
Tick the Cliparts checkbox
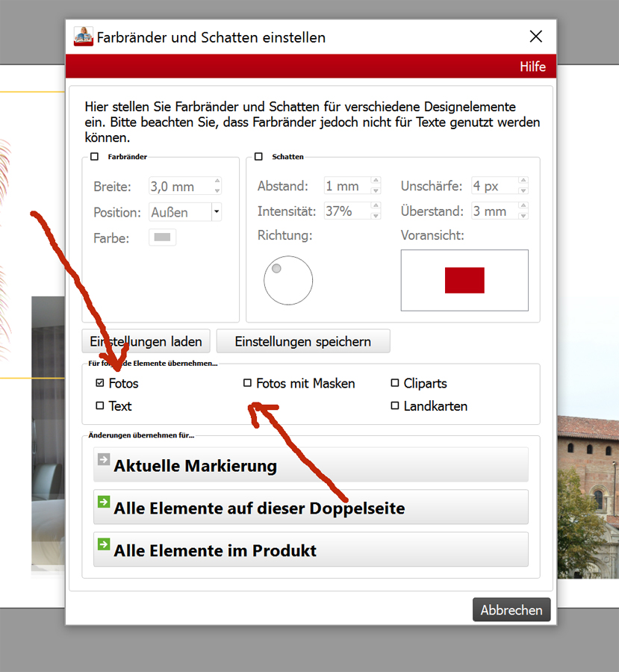(395, 383)
